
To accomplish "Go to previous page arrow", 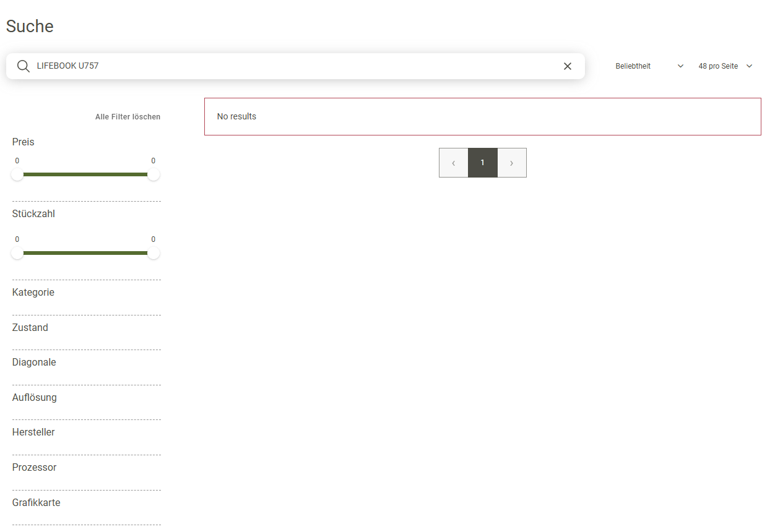I will coord(454,163).
